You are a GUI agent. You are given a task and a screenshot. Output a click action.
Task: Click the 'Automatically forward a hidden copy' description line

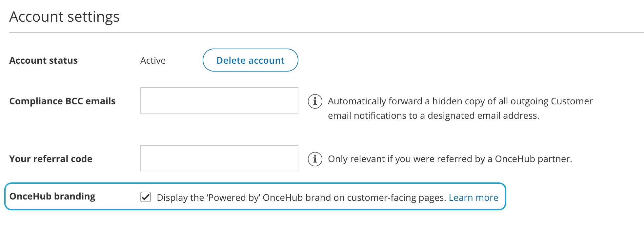pos(460,101)
